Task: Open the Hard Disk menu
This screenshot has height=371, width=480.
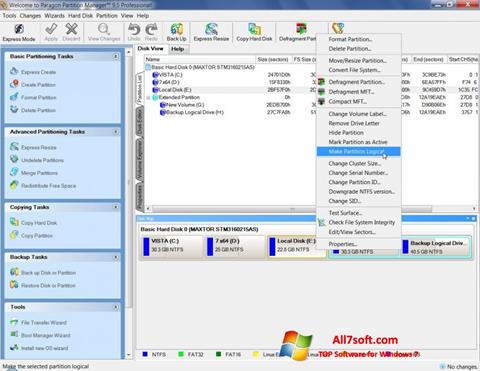Action: pyautogui.click(x=80, y=16)
